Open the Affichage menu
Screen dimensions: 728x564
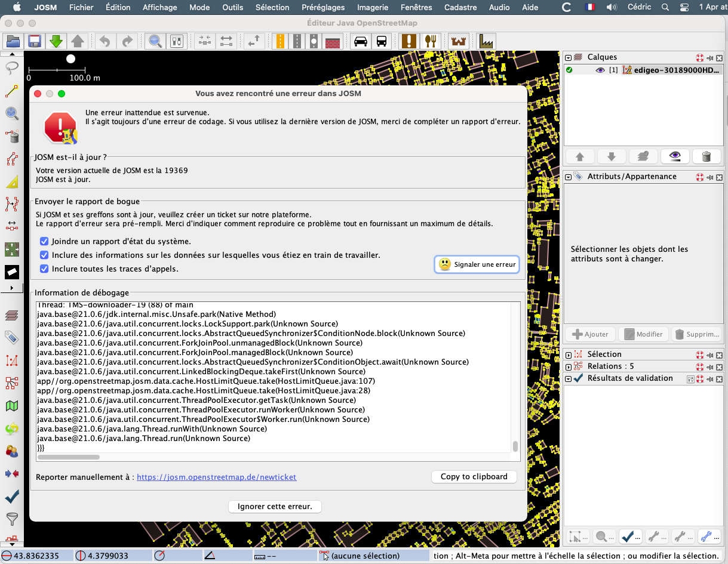click(159, 7)
